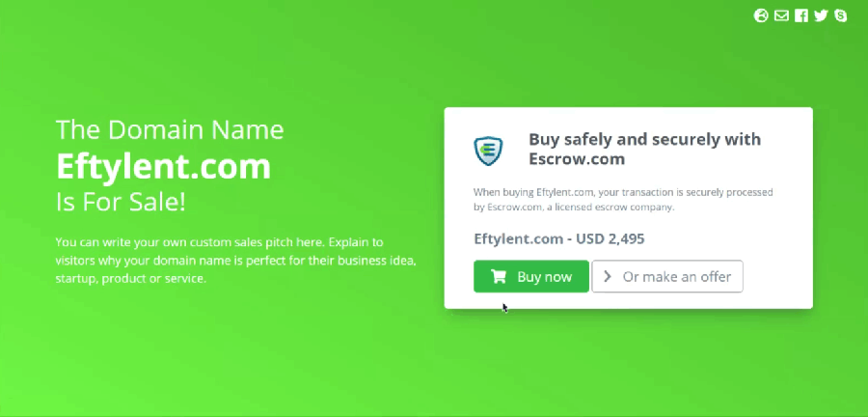Click the shopping cart icon
Image resolution: width=868 pixels, height=417 pixels.
499,276
